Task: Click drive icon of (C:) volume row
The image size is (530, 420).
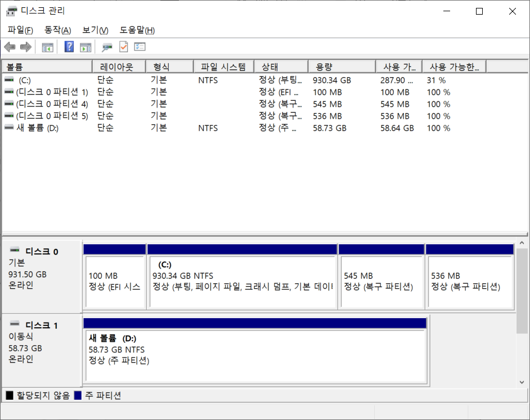Action: click(x=9, y=80)
